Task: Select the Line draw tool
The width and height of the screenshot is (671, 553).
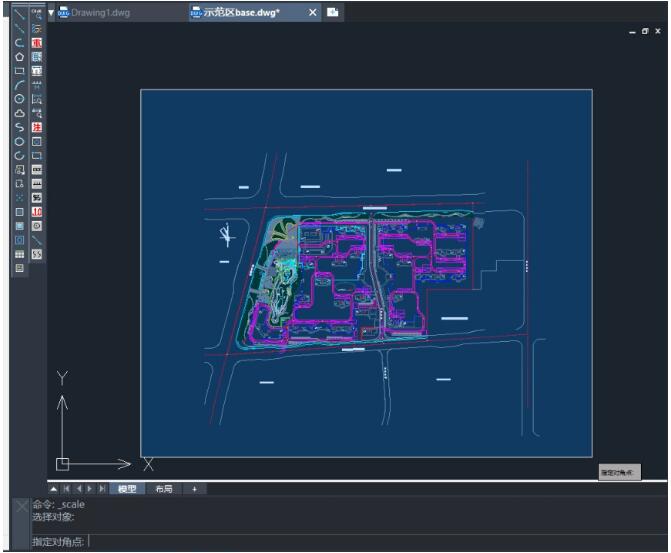Action: (x=19, y=14)
